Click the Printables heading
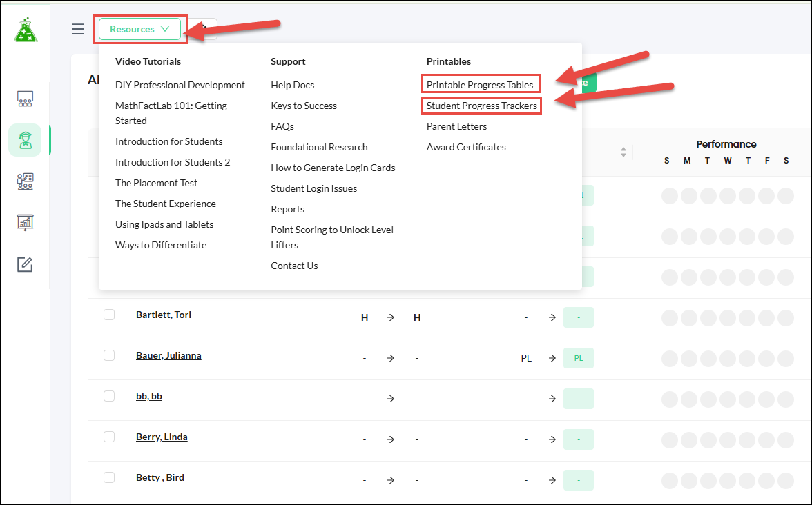The height and width of the screenshot is (505, 812). pyautogui.click(x=449, y=61)
